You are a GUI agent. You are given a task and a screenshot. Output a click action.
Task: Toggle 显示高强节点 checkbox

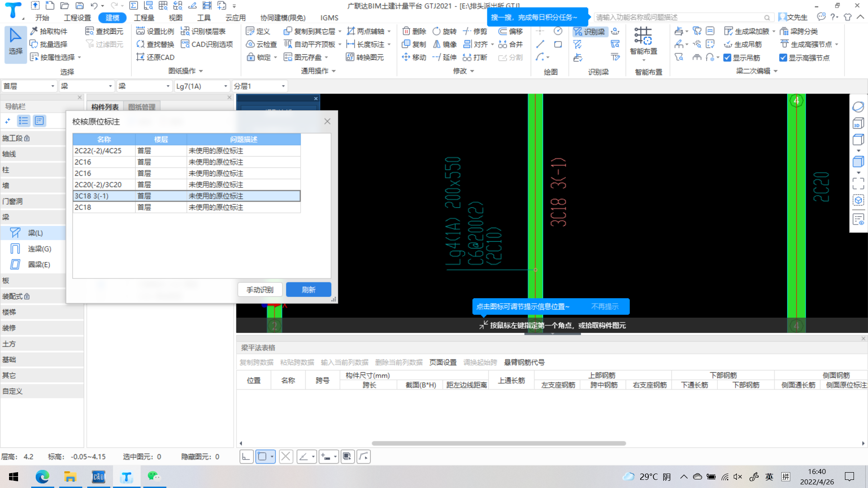[783, 58]
